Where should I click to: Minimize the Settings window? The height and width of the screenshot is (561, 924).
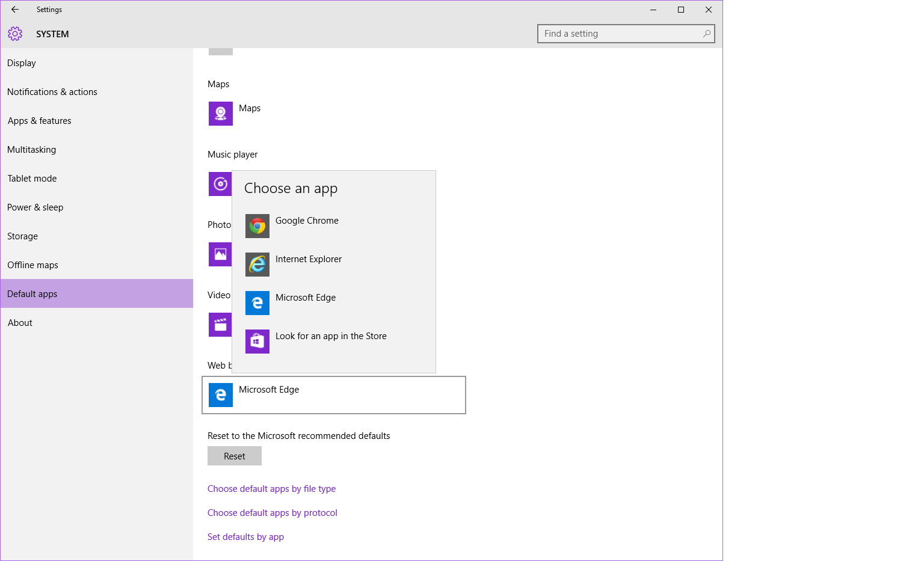pyautogui.click(x=653, y=10)
